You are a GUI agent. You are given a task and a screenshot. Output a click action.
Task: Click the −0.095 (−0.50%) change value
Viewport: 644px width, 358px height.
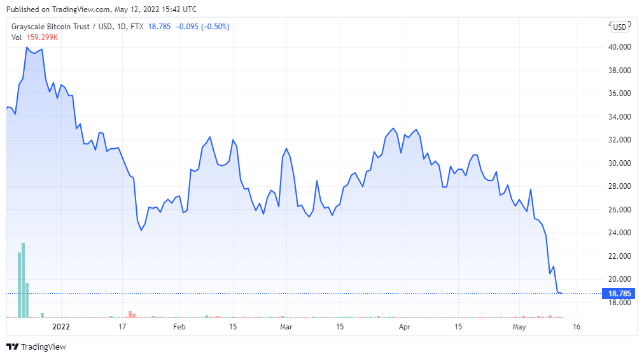[x=202, y=27]
